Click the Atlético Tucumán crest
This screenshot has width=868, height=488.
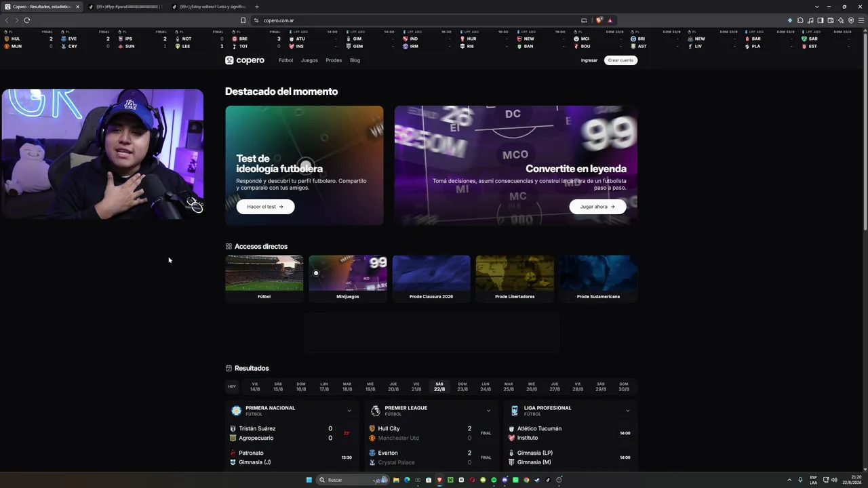coord(511,428)
